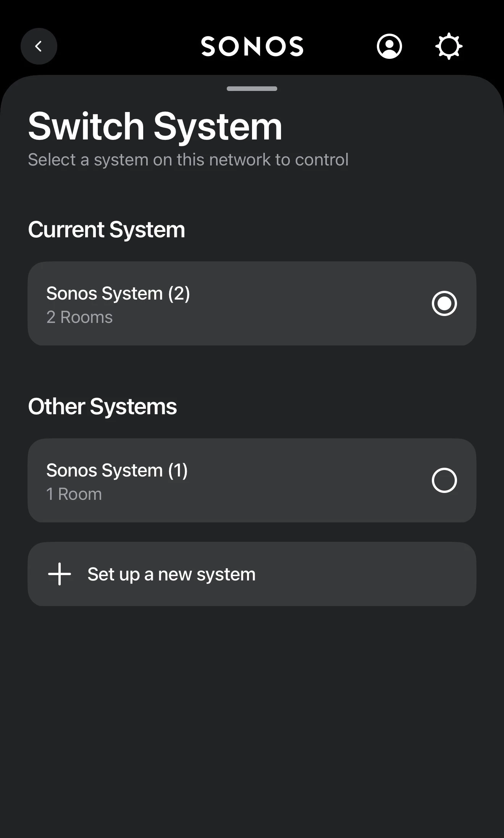Tap the sheet drag handle bar
This screenshot has height=838, width=504.
(x=252, y=89)
